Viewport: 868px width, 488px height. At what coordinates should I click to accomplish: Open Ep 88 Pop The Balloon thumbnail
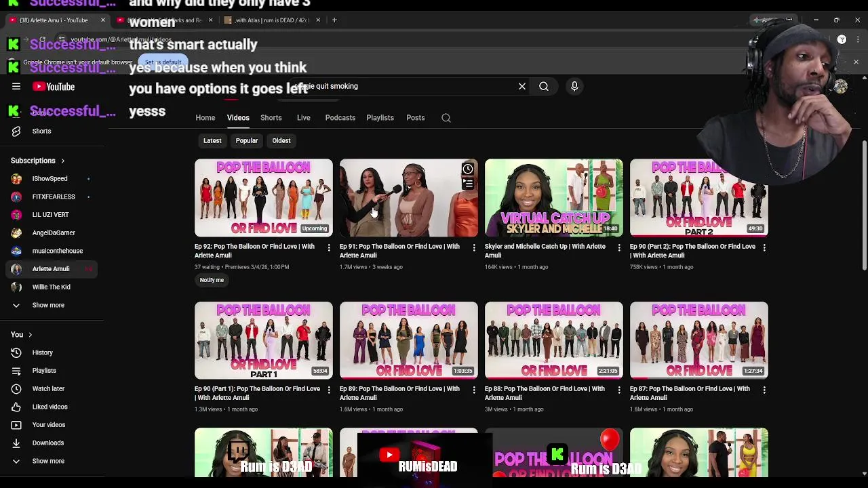click(554, 340)
